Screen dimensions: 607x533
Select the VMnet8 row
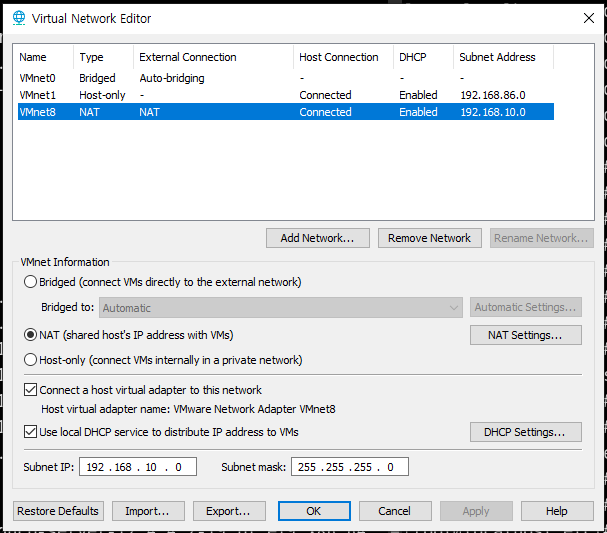286,112
